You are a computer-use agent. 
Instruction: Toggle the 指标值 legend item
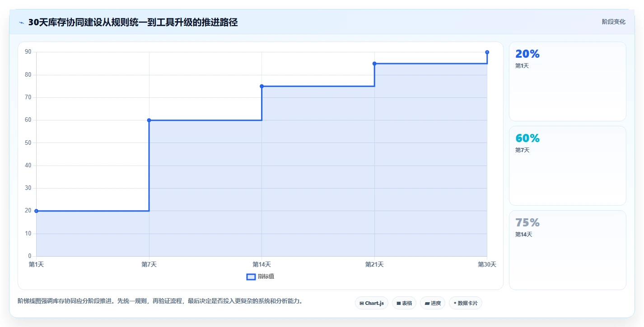(x=260, y=276)
